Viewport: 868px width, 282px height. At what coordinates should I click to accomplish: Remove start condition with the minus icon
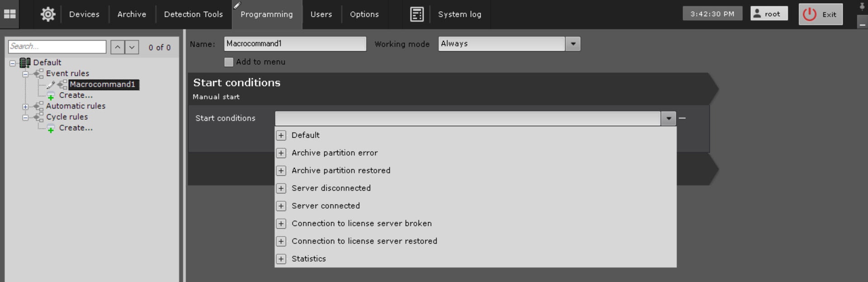point(682,118)
